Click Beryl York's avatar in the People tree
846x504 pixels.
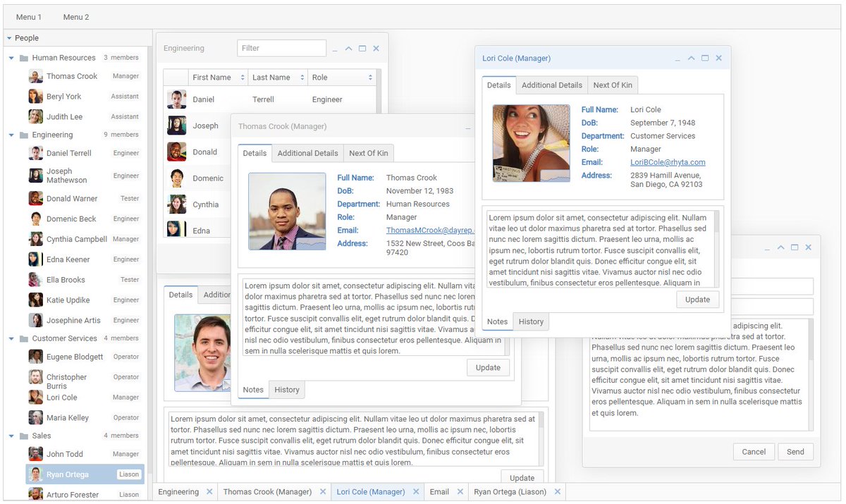click(35, 97)
